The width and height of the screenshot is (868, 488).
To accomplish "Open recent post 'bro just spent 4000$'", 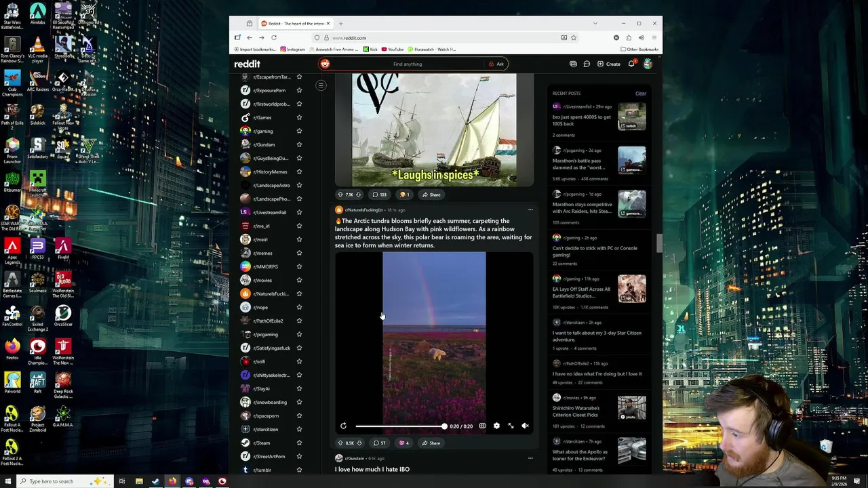I will pos(582,120).
